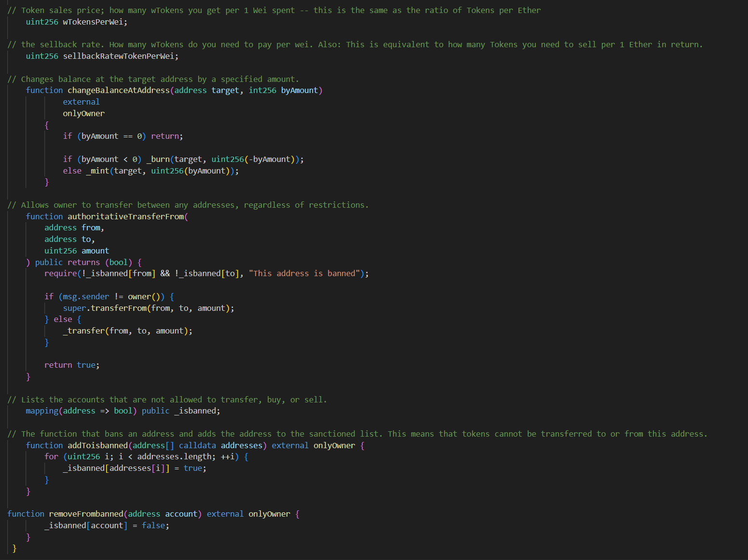748x560 pixels.
Task: Click msg.sender in the if condition
Action: tap(86, 296)
